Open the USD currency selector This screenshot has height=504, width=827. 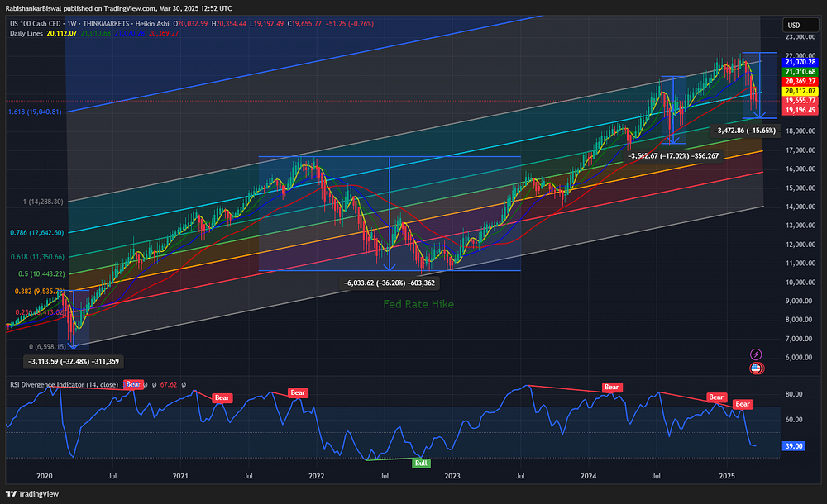pos(793,25)
